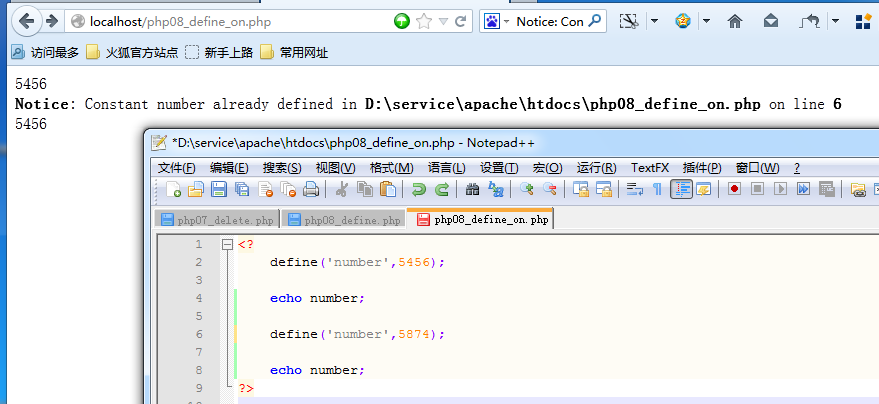The image size is (879, 404).
Task: Open 访问最多 bookmarks folder
Action: pos(45,53)
